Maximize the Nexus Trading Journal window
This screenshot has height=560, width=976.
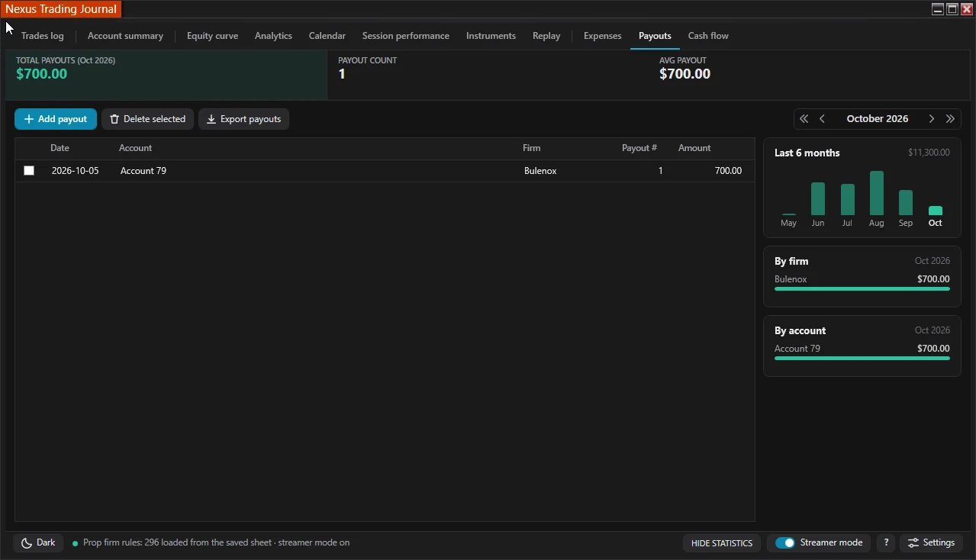click(952, 9)
